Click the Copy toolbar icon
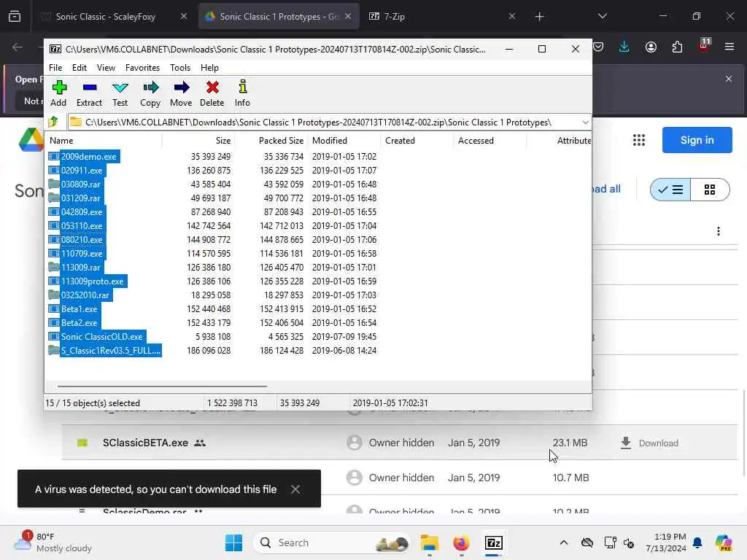This screenshot has height=560, width=747. click(x=150, y=93)
